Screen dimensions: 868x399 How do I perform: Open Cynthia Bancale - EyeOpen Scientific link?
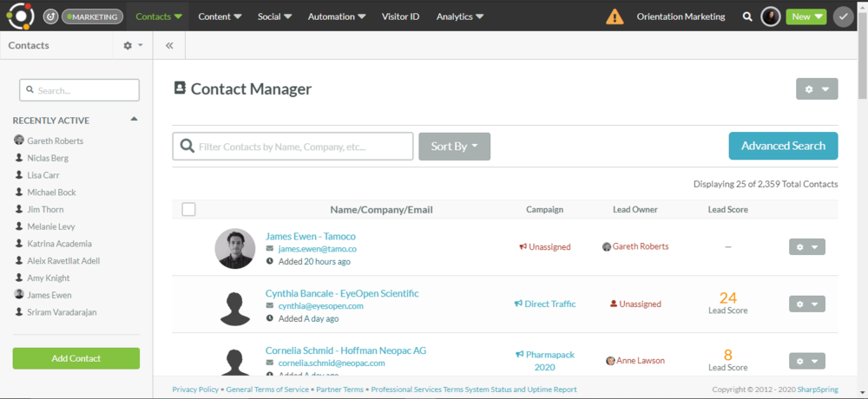coord(342,293)
